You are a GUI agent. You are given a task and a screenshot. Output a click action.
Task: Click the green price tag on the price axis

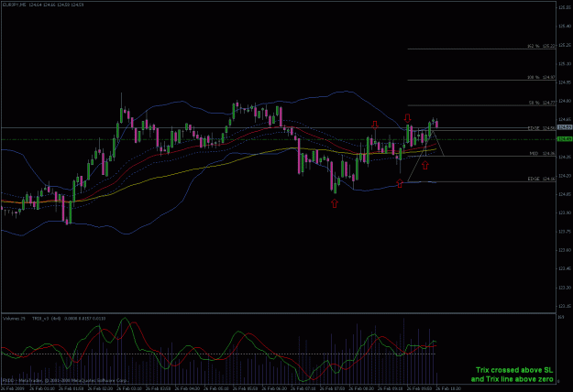coord(565,139)
